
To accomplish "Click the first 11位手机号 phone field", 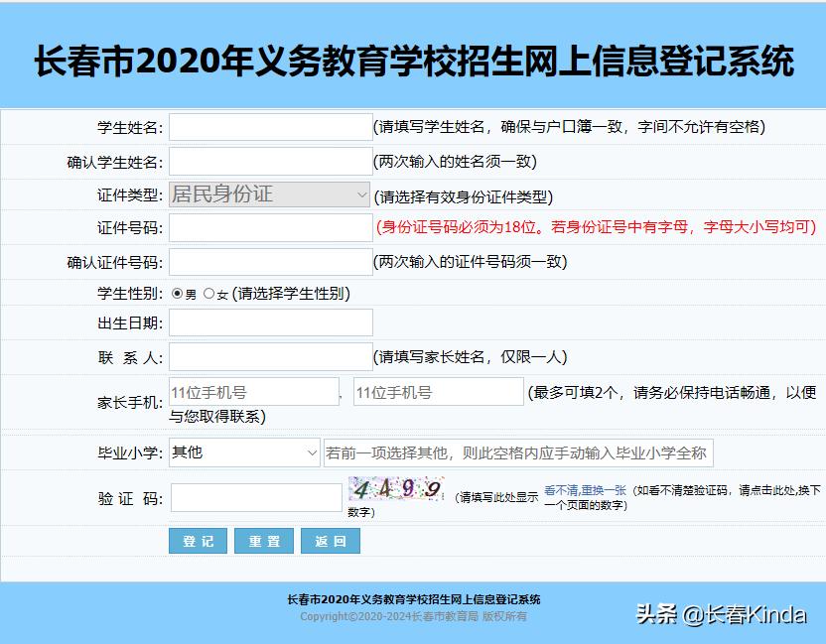I will pos(253,391).
